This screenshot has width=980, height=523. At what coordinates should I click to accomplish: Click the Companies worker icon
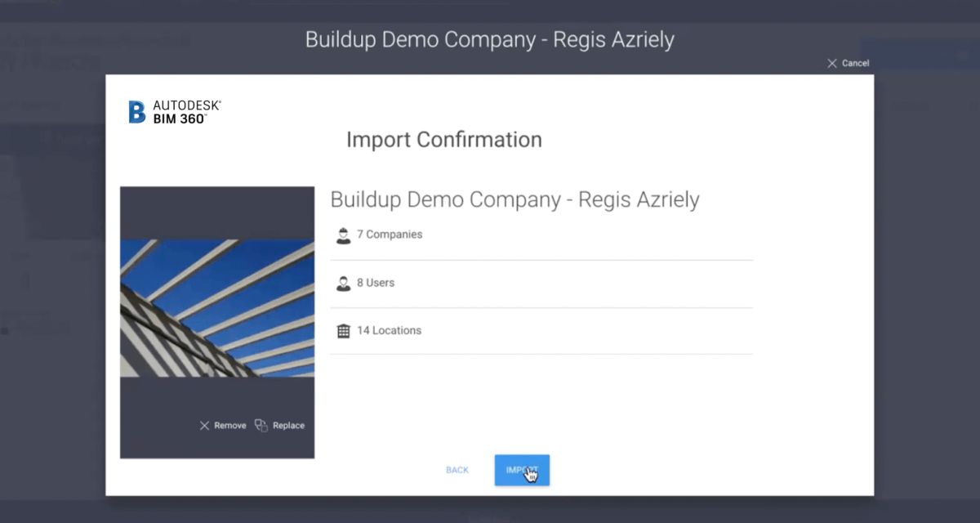coord(343,235)
